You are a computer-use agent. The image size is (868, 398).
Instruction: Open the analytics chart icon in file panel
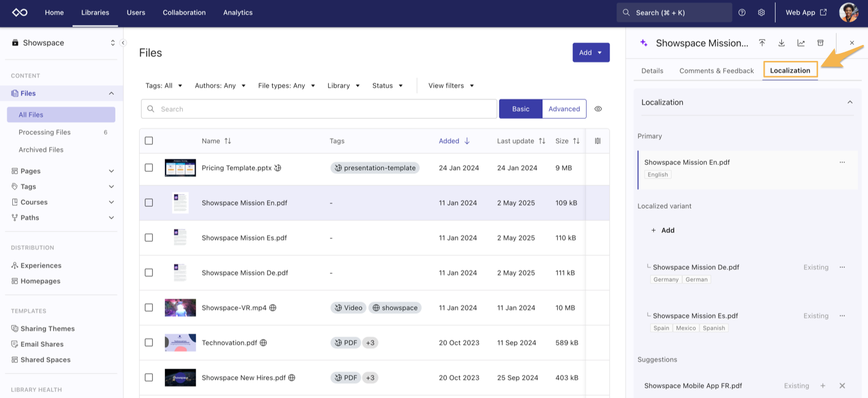point(801,43)
